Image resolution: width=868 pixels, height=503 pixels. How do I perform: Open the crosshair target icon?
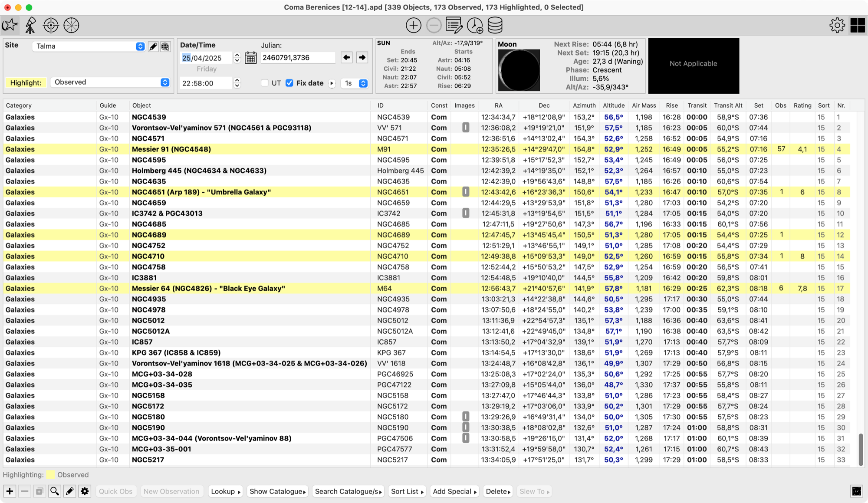[x=51, y=25]
